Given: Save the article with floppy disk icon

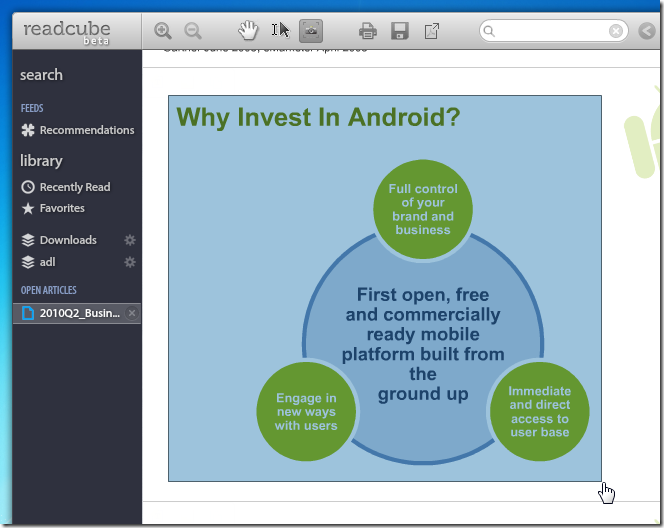Looking at the screenshot, I should tap(399, 31).
